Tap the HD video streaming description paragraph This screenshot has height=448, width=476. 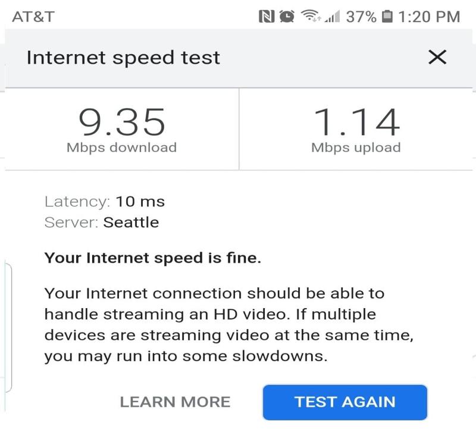click(x=229, y=325)
